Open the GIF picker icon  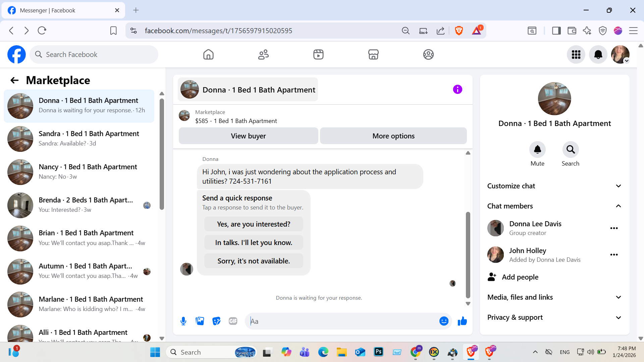tap(233, 321)
